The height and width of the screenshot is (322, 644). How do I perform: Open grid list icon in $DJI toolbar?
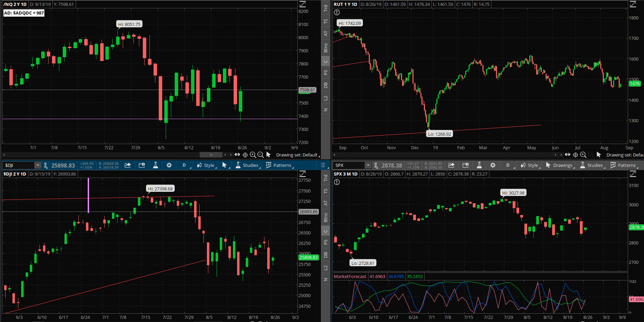(323, 165)
